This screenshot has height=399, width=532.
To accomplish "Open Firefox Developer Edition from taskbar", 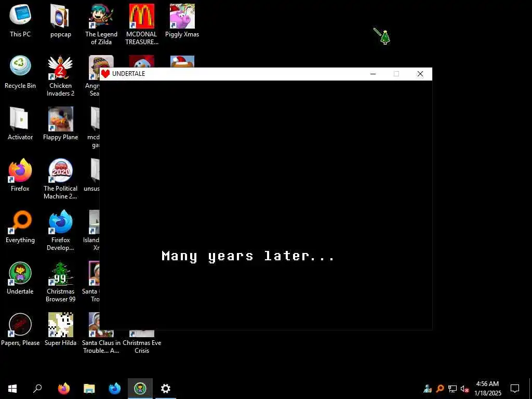I will point(115,389).
